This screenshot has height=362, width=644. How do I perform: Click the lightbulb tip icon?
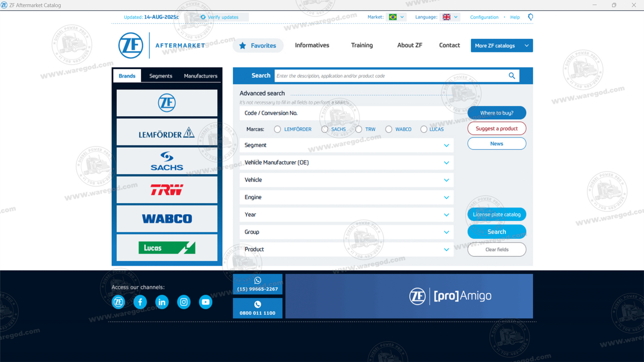pyautogui.click(x=530, y=17)
